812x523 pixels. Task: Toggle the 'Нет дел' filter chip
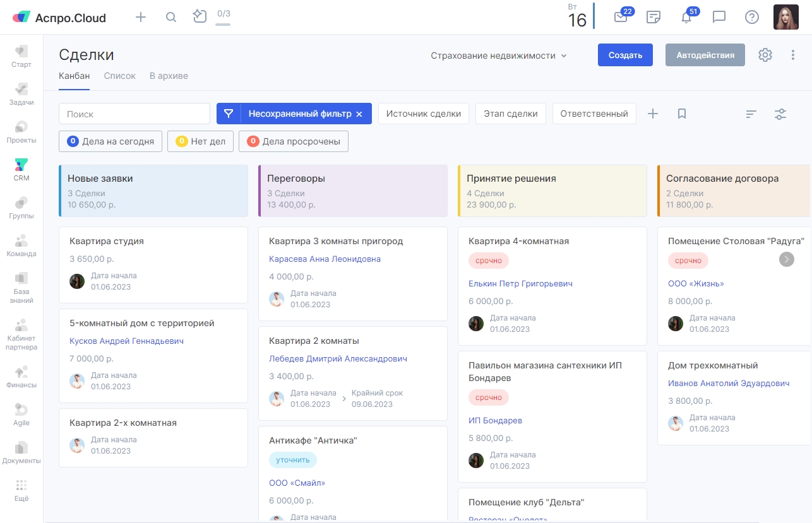click(x=200, y=141)
